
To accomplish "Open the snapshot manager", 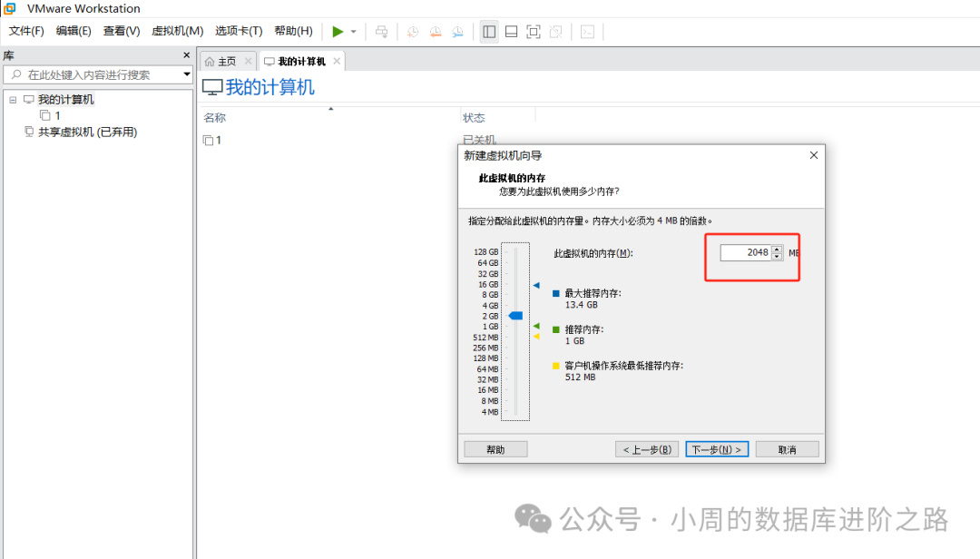I will (x=457, y=31).
